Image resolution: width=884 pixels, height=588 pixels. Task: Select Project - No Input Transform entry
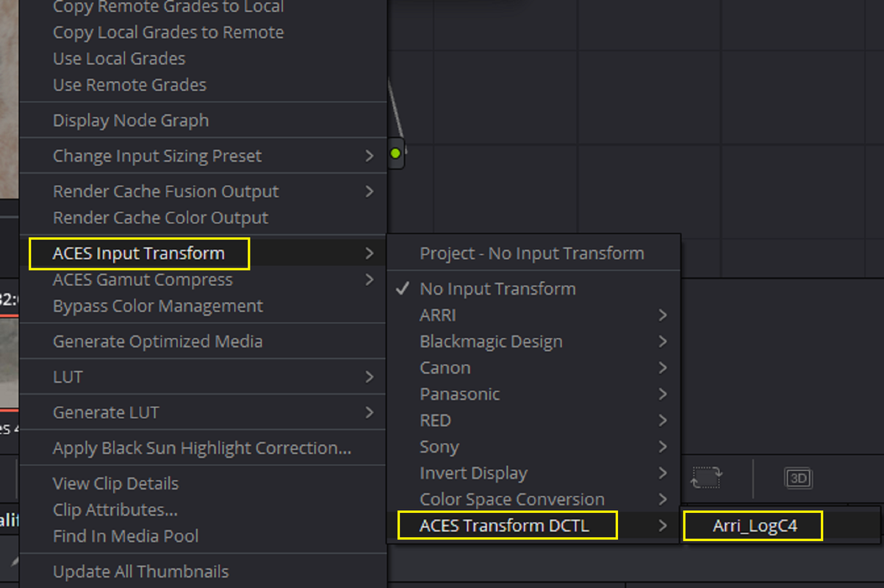[x=533, y=254]
